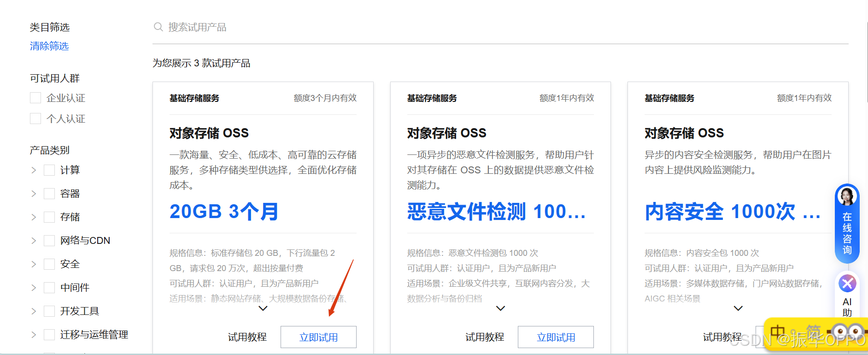Click 立即试用 on the 恶意文件检测 card
This screenshot has width=868, height=355.
[x=556, y=337]
